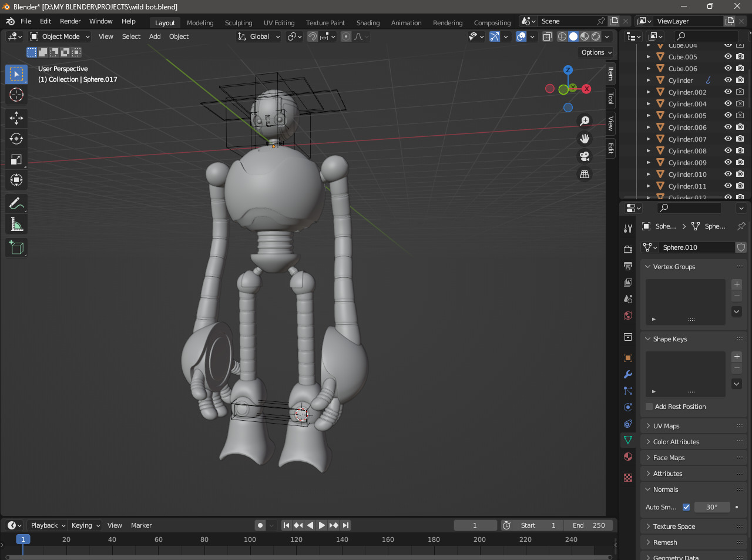Open Scene properties tab
This screenshot has width=752, height=560.
pyautogui.click(x=628, y=299)
